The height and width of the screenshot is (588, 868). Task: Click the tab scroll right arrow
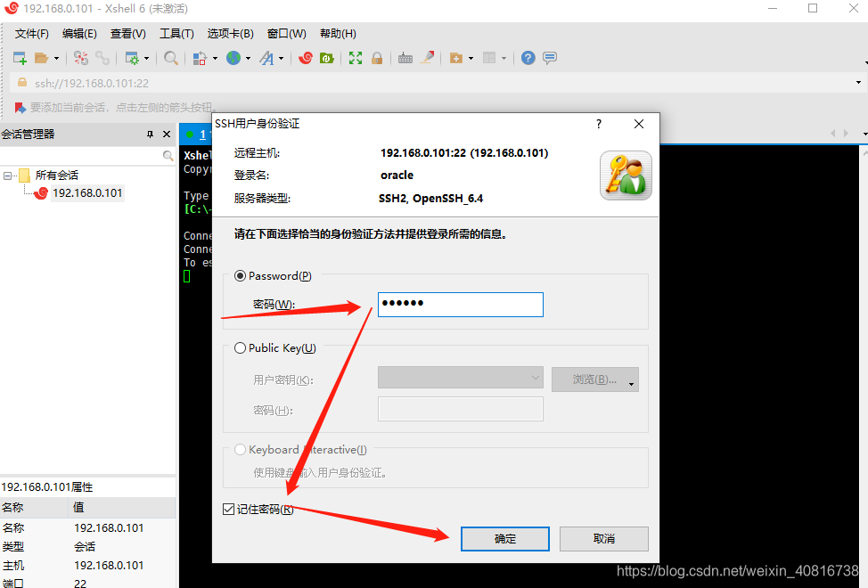[846, 134]
